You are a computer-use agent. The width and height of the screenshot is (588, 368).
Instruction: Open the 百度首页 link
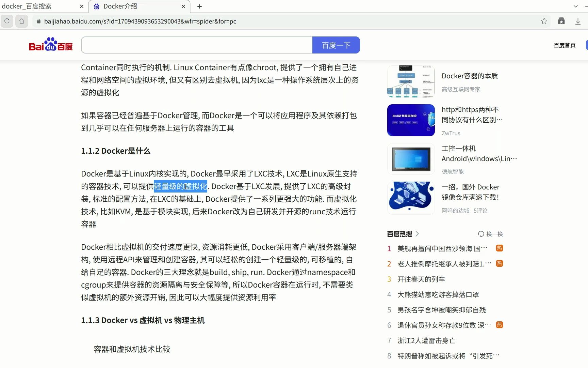(565, 45)
